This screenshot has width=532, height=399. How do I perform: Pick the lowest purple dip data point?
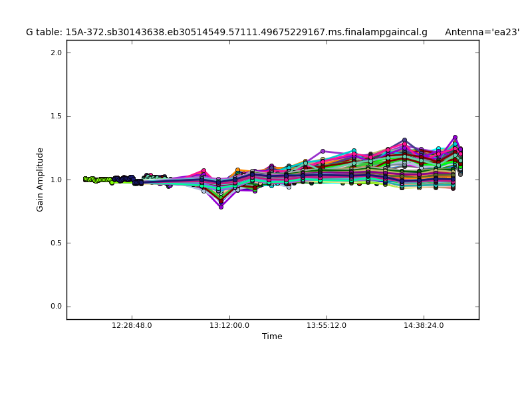click(x=221, y=207)
